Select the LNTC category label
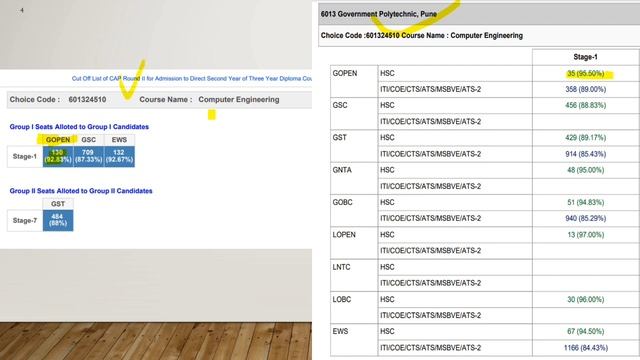Image resolution: width=640 pixels, height=360 pixels. tap(341, 267)
